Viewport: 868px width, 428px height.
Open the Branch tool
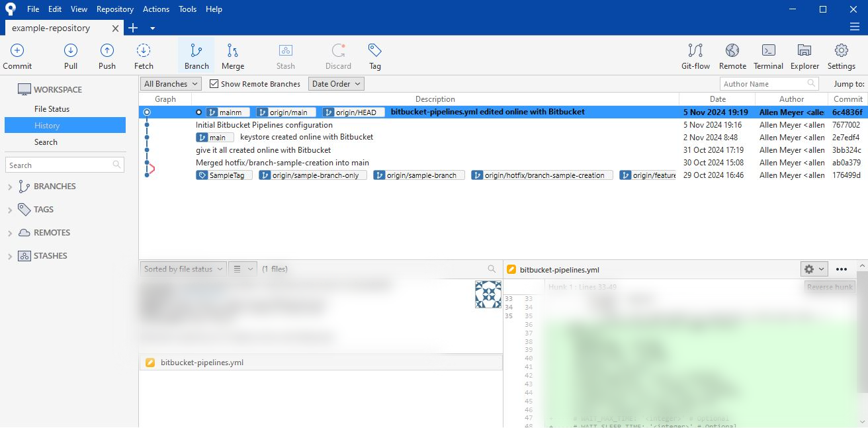[x=196, y=56]
